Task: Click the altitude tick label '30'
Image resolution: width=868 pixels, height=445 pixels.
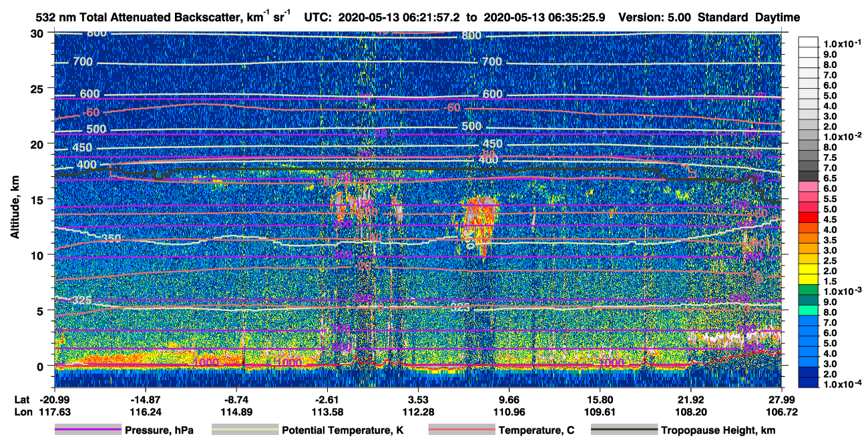Action: (39, 33)
